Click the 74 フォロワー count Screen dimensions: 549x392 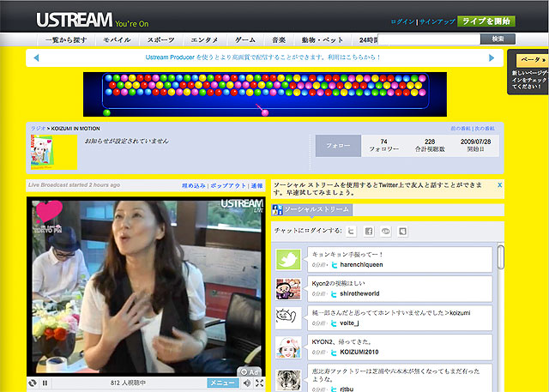pyautogui.click(x=383, y=145)
